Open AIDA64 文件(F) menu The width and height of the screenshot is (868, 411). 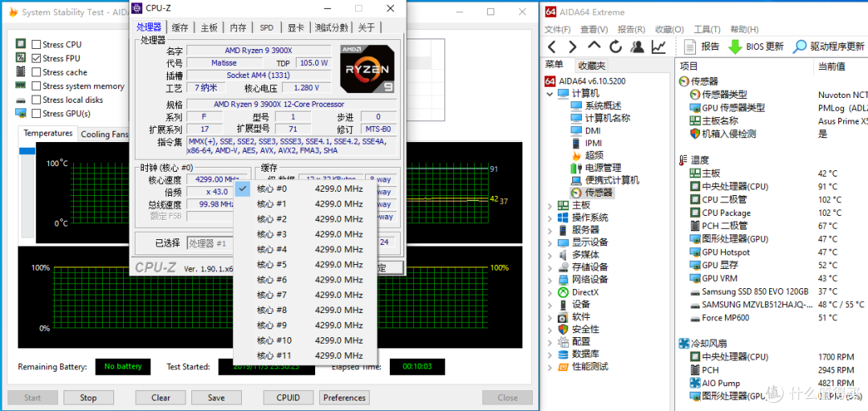click(558, 30)
